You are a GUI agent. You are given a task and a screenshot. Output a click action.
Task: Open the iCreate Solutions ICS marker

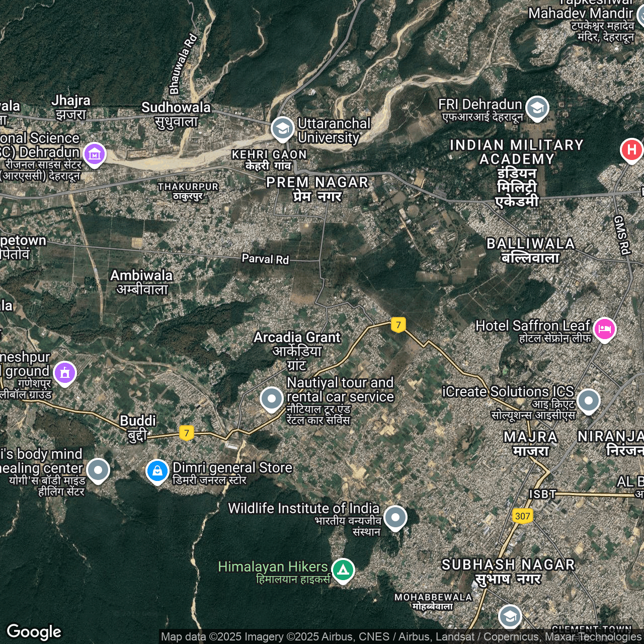click(x=588, y=401)
